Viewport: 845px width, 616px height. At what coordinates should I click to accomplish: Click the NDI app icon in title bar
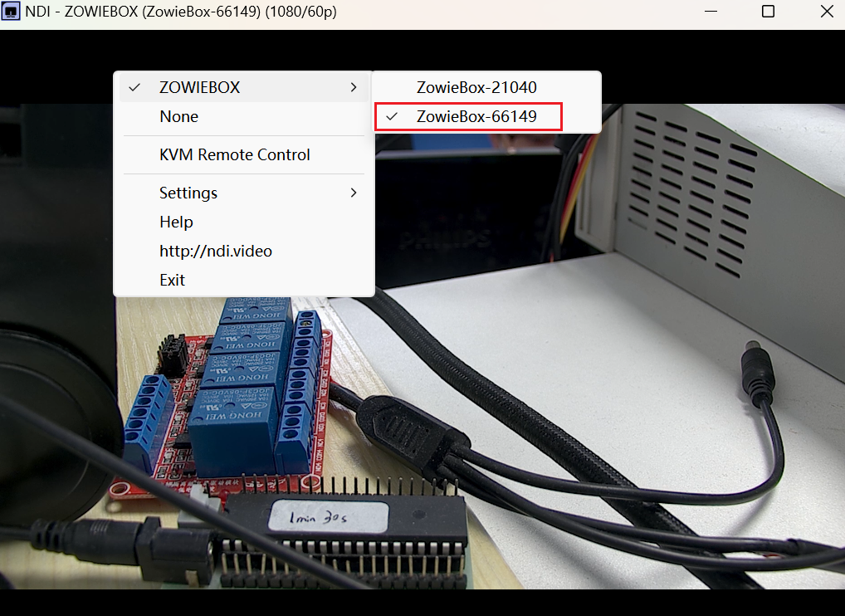tap(12, 12)
